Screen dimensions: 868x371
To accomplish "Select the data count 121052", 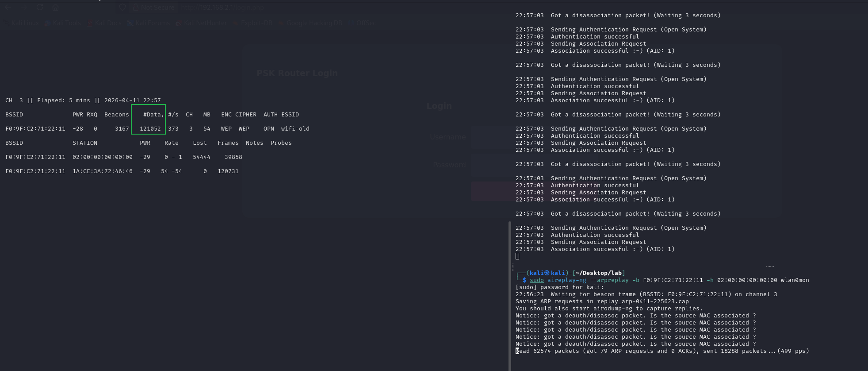I will (x=150, y=129).
